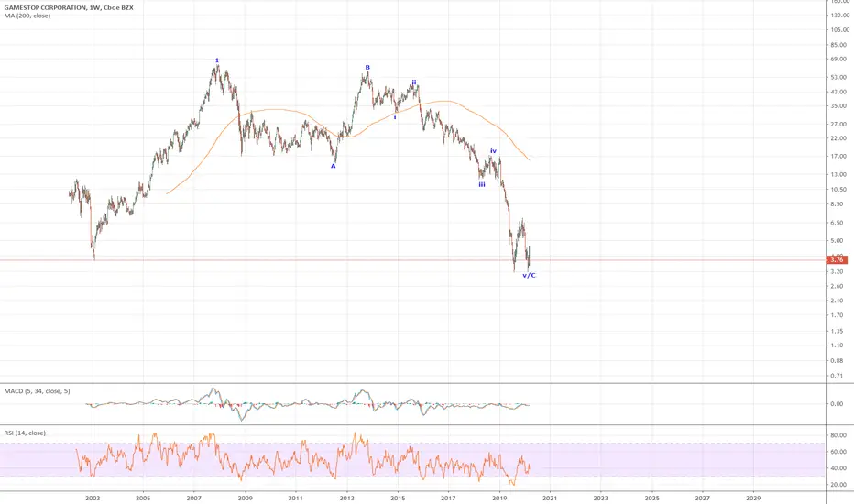
Task: Select the MACD (5, 34, close, 5) legend
Action: [37, 391]
